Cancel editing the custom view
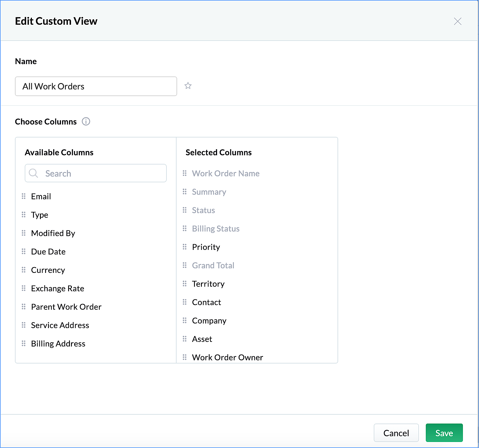This screenshot has width=479, height=448. pos(396,433)
